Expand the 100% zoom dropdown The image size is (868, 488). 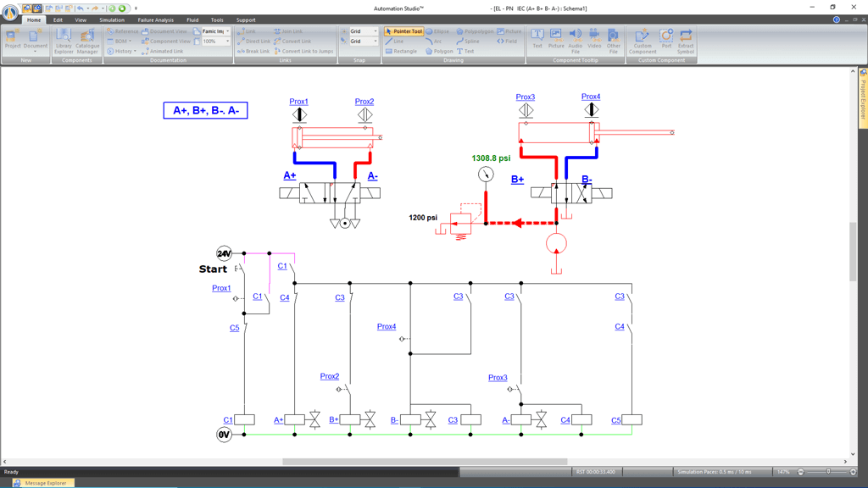pyautogui.click(x=227, y=42)
